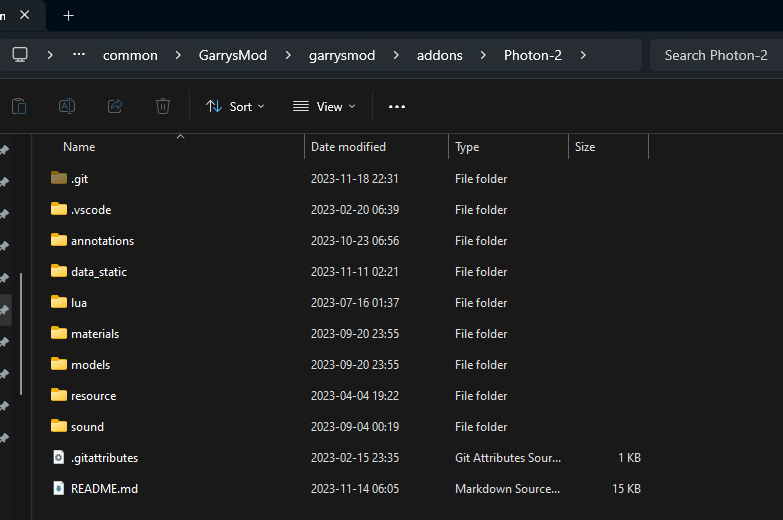Image resolution: width=783 pixels, height=520 pixels.
Task: Click the Markdown Source... type cell
Action: [507, 489]
